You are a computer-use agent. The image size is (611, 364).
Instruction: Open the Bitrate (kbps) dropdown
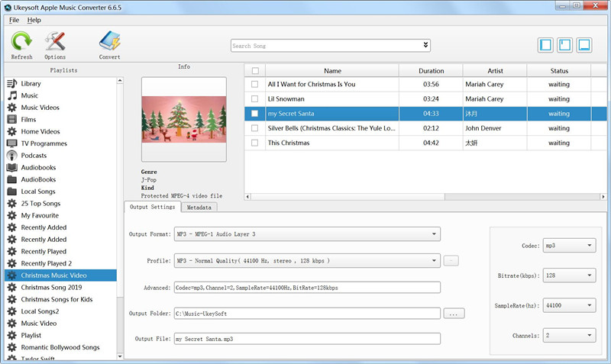[569, 275]
